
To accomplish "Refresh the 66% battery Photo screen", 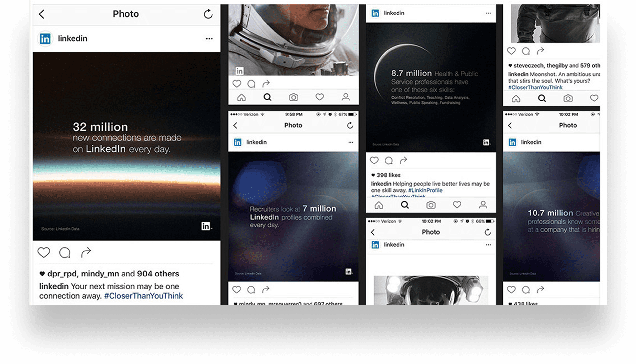I will [487, 232].
